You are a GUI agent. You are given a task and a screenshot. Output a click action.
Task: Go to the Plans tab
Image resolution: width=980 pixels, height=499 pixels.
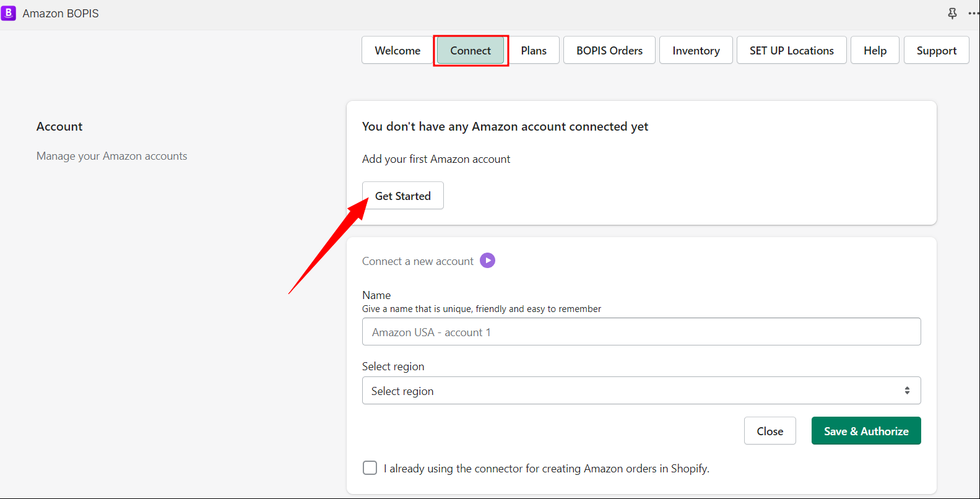pos(534,50)
